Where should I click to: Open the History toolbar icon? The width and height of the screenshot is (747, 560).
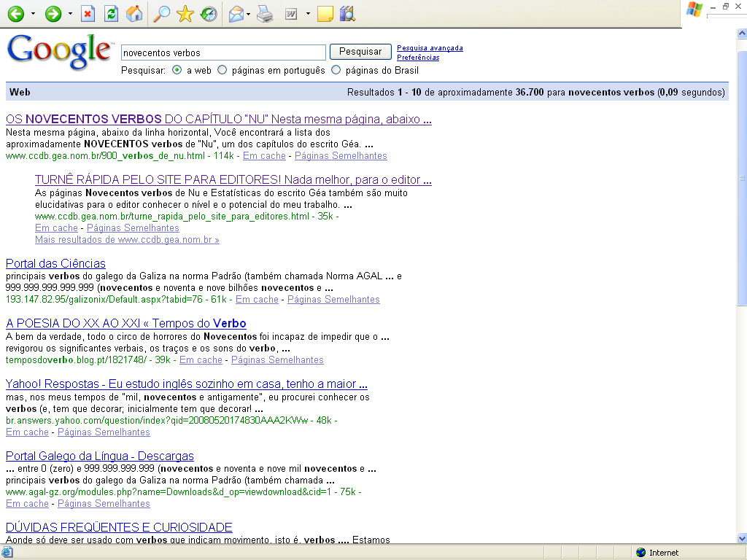209,14
